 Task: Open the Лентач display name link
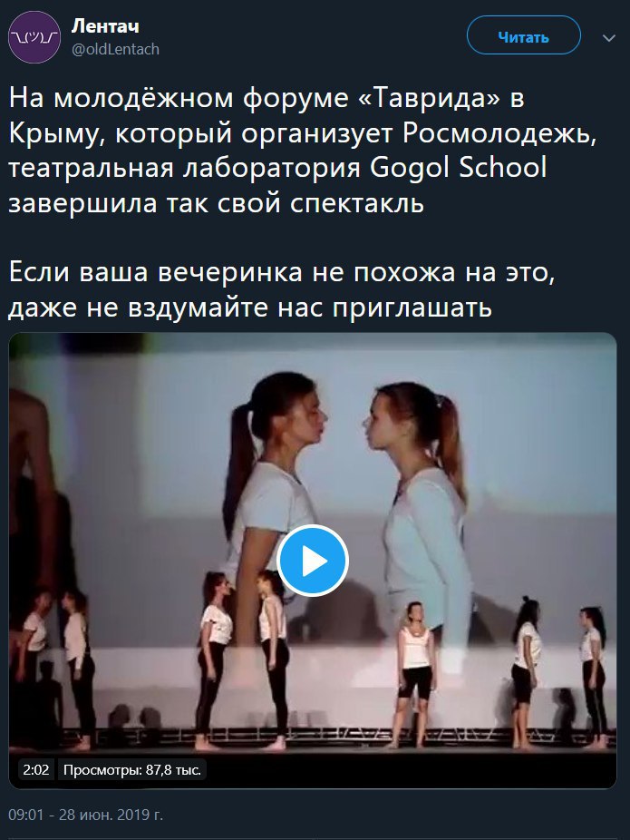[105, 25]
